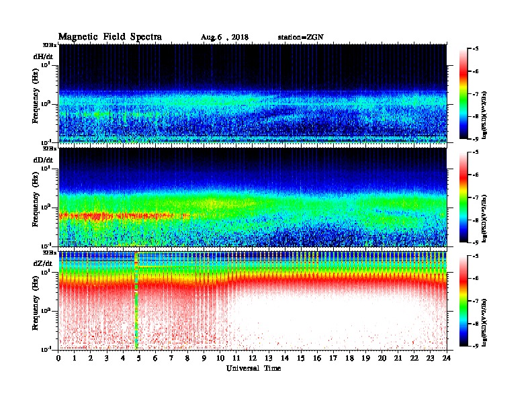The width and height of the screenshot is (532, 411).
Task: Click the dD/dt panel 'Frequency (Hz)' axis label
Action: 36,200
